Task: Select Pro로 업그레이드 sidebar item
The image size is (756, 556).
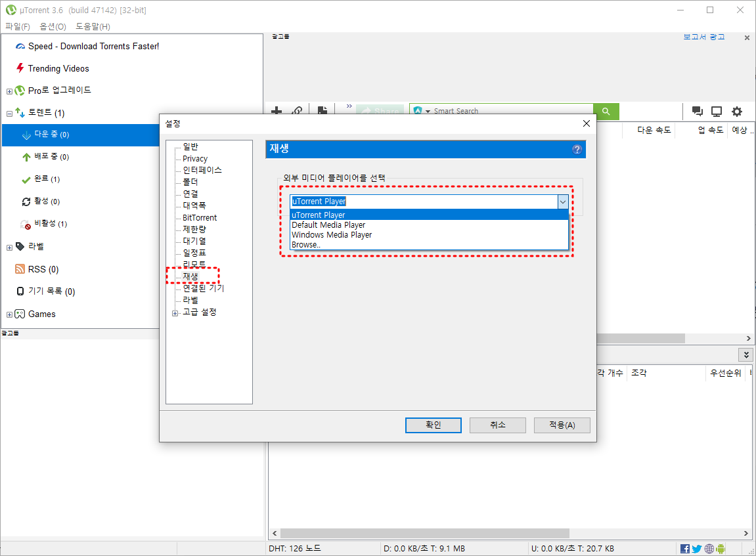Action: pyautogui.click(x=59, y=90)
